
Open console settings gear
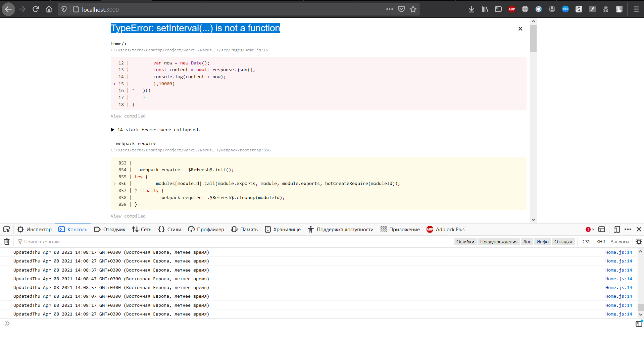coord(639,242)
